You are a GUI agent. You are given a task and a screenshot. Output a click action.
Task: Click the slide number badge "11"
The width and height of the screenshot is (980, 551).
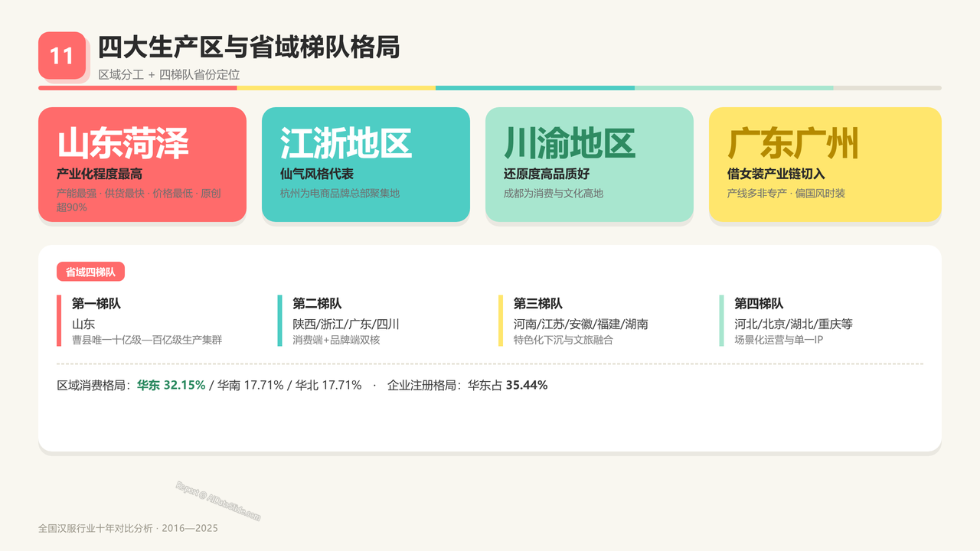(x=62, y=55)
